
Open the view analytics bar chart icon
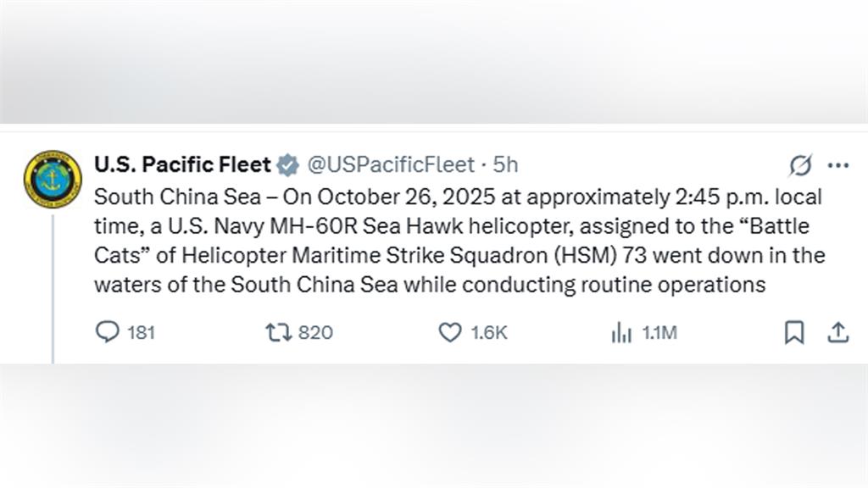(x=621, y=333)
